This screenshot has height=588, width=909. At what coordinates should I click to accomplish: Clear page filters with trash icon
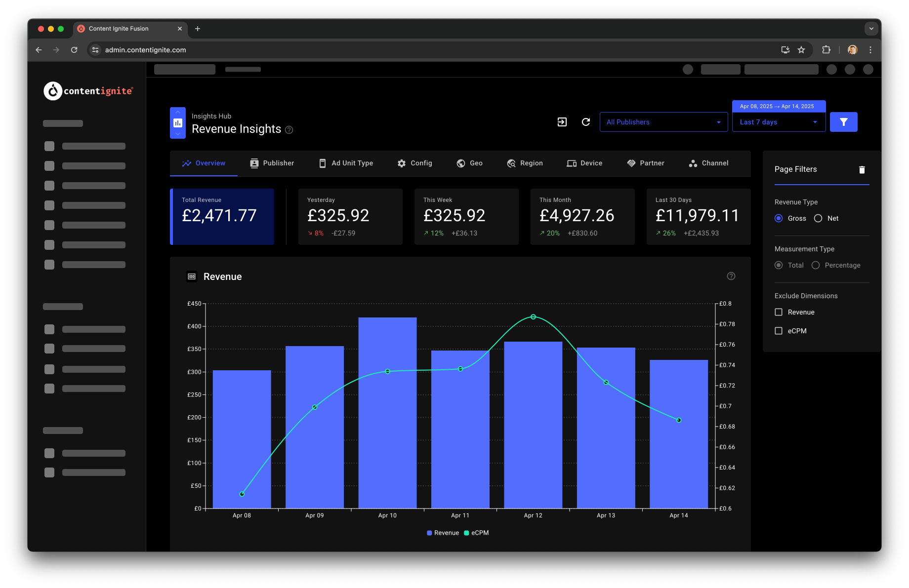point(862,169)
